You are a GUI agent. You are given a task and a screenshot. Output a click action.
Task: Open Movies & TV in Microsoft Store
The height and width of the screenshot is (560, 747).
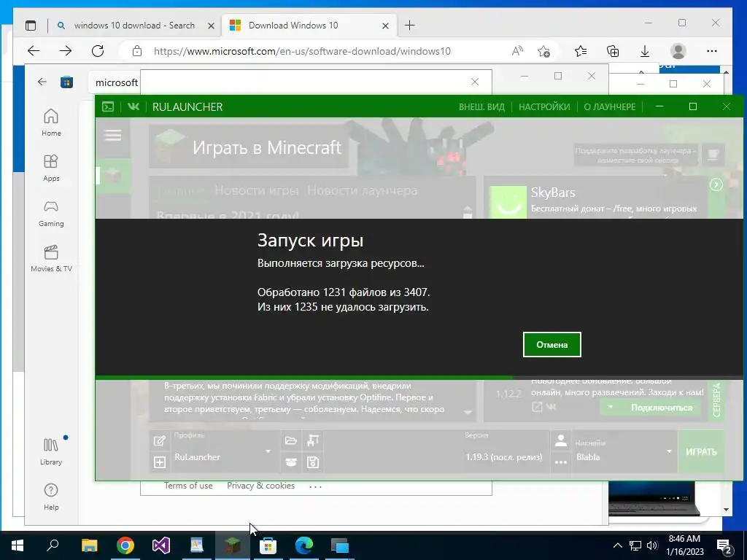pos(51,259)
